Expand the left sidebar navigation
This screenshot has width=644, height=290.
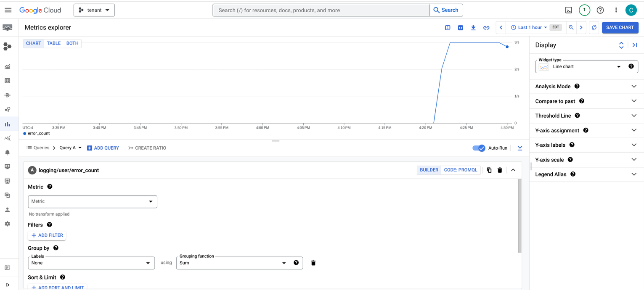7,285
